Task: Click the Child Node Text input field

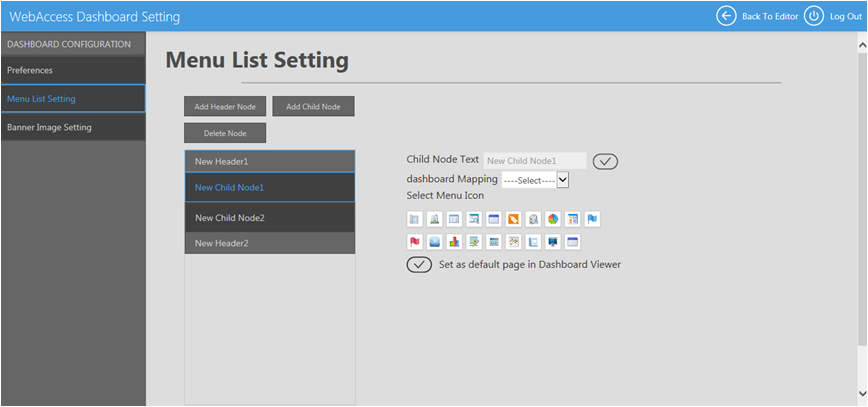Action: (535, 161)
